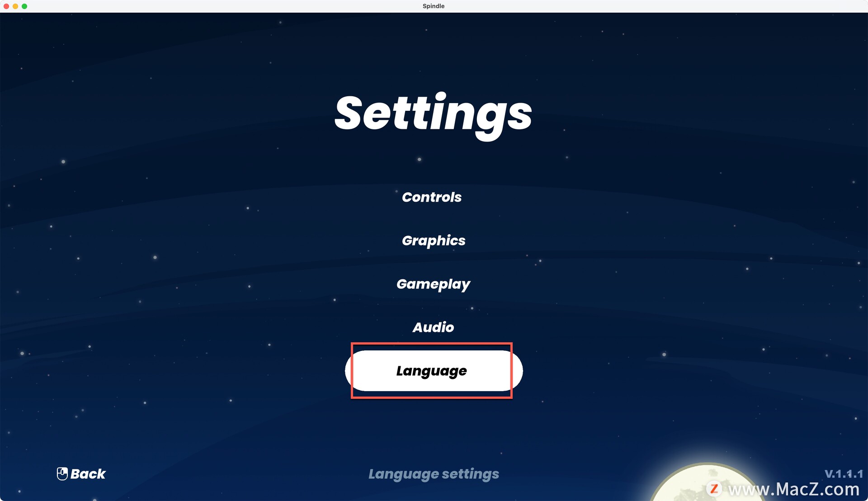Click the empty title bar area right of Spindle
Image resolution: width=868 pixels, height=501 pixels.
point(633,6)
